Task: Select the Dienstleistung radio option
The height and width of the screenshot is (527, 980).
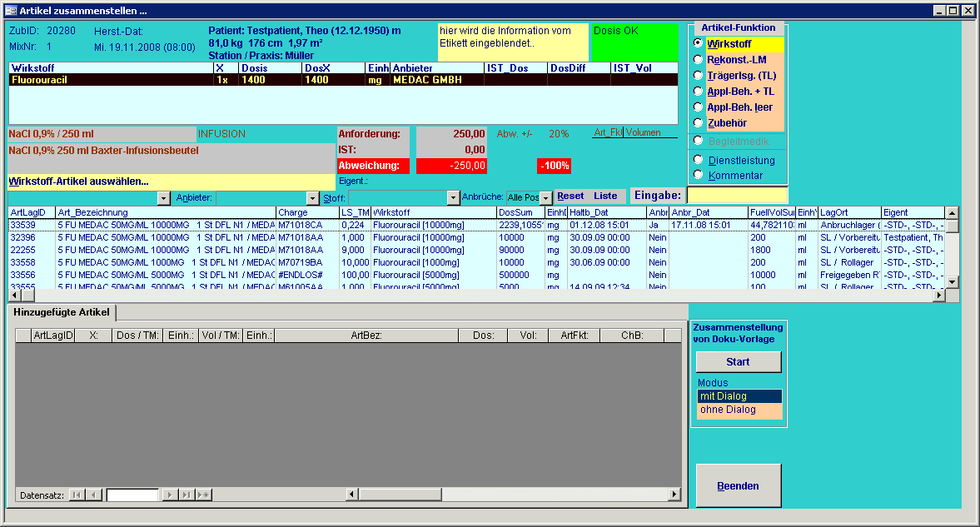Action: (698, 159)
